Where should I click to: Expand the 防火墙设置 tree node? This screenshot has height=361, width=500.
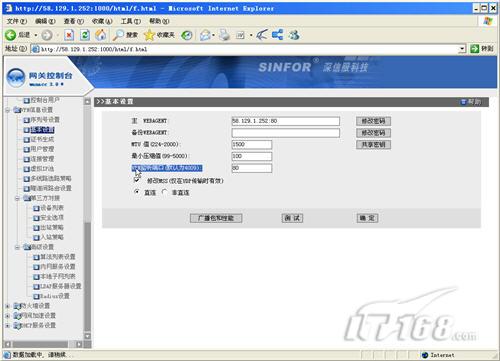coord(7,306)
